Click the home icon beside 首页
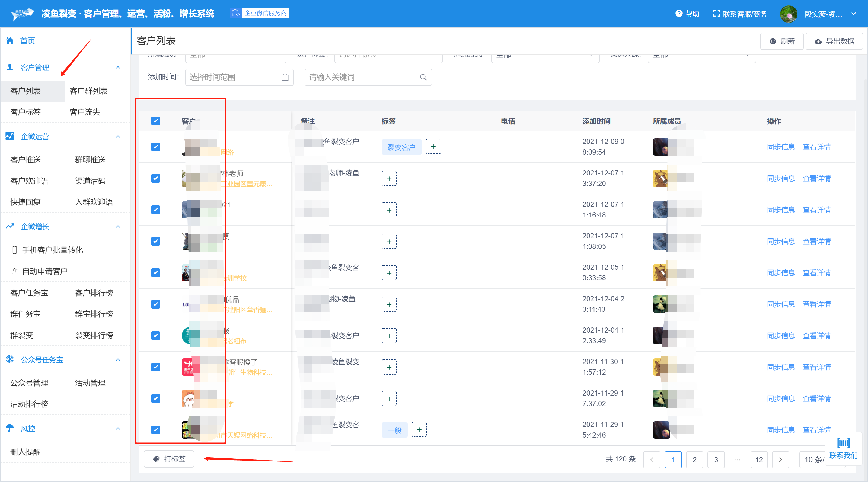This screenshot has height=482, width=868. (10, 41)
